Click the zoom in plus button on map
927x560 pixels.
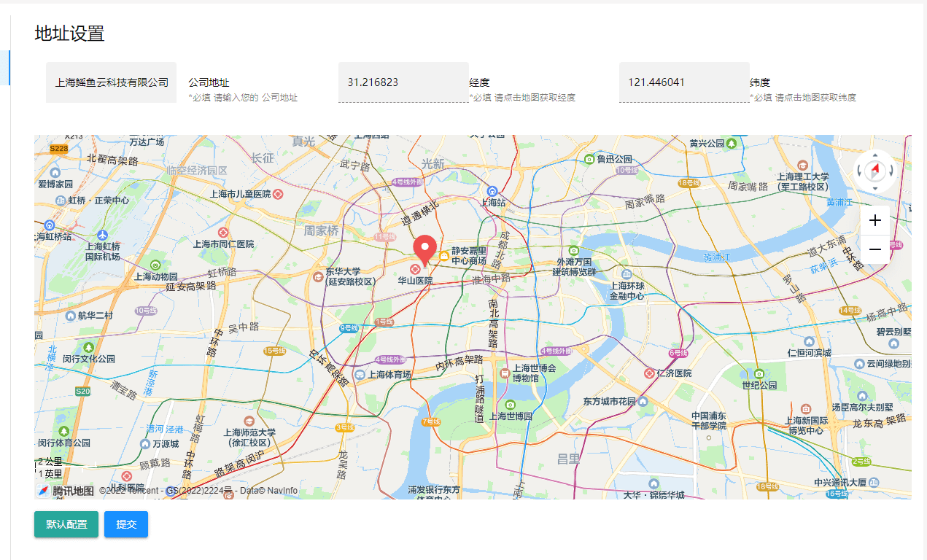[875, 220]
